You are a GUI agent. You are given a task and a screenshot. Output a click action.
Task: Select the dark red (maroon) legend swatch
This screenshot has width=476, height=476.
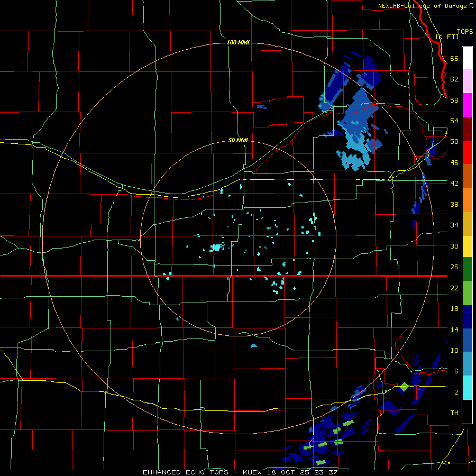tap(467, 129)
